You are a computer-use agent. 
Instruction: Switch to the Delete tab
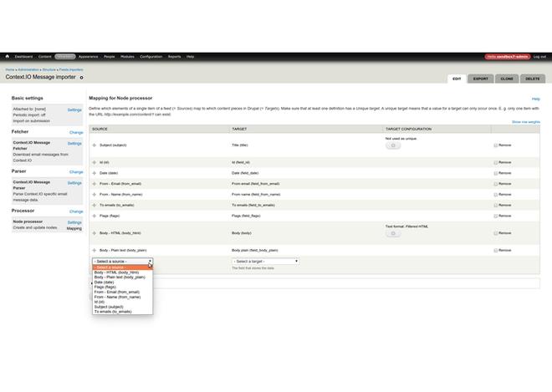coord(532,79)
